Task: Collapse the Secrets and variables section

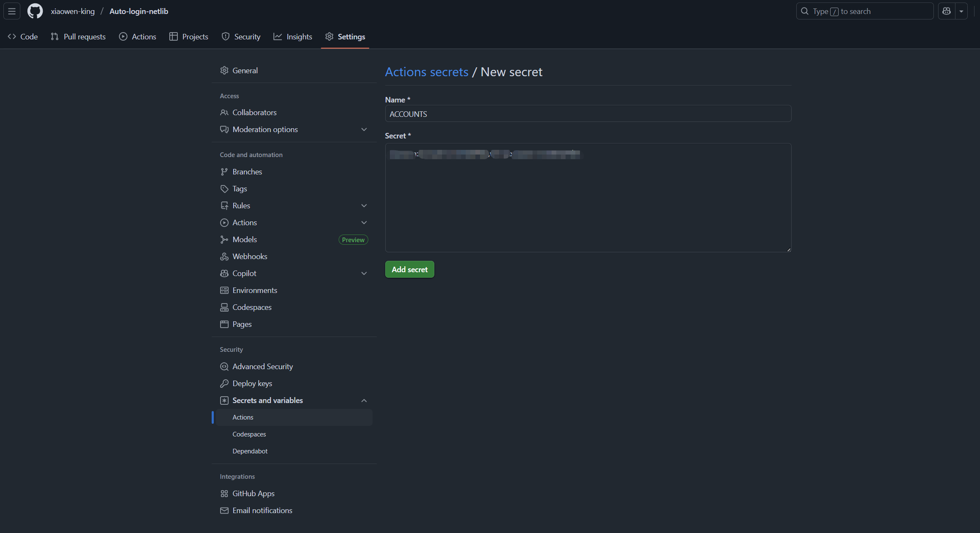Action: (364, 400)
